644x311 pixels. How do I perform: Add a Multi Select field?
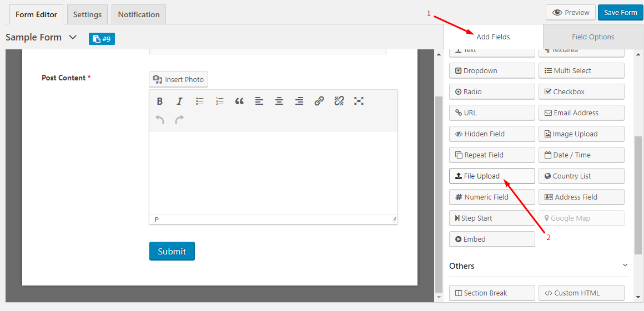pos(582,70)
